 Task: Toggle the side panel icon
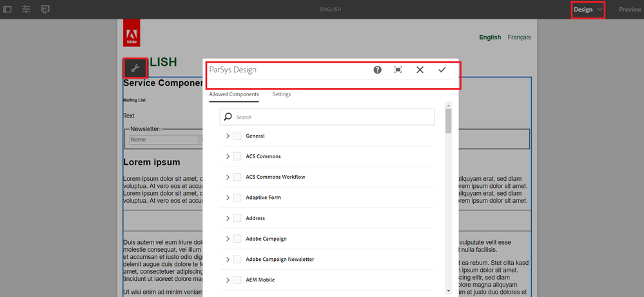click(7, 10)
